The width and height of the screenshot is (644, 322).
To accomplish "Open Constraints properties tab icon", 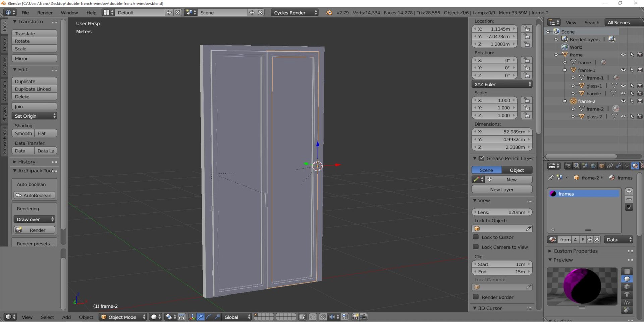I will (x=610, y=166).
